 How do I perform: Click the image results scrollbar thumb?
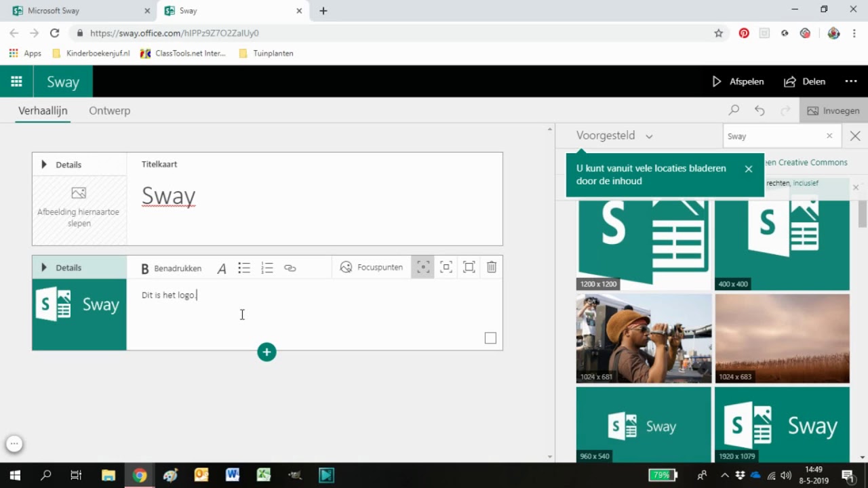[863, 214]
